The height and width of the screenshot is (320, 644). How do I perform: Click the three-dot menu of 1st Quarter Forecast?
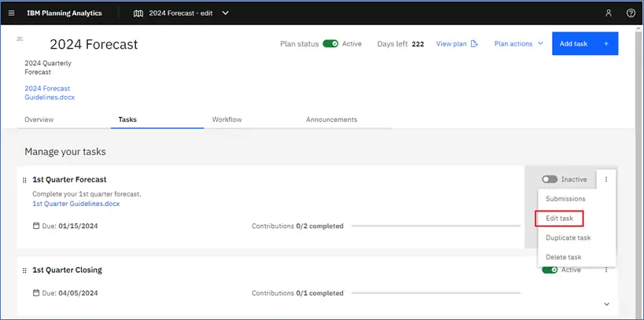(606, 179)
